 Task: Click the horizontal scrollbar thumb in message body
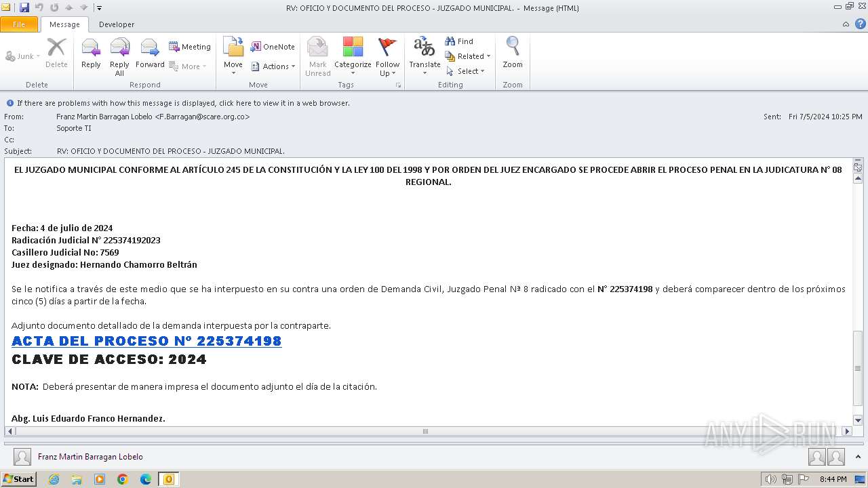(x=425, y=431)
